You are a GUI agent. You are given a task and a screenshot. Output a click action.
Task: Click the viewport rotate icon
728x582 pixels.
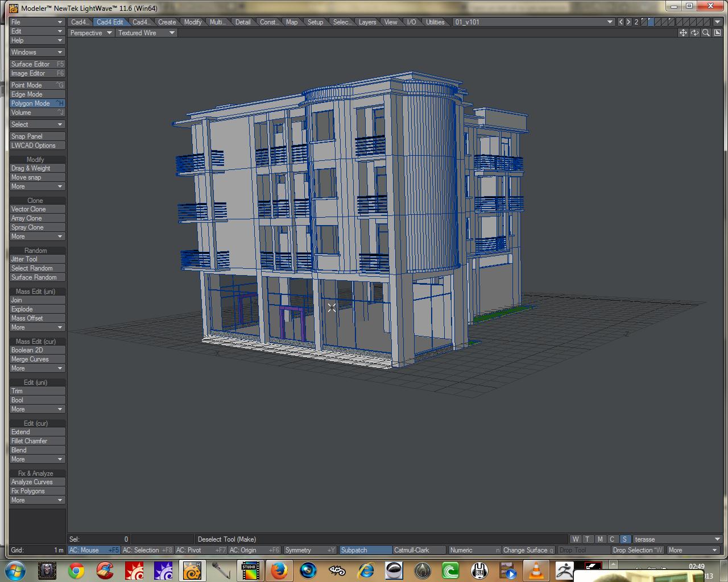point(694,33)
